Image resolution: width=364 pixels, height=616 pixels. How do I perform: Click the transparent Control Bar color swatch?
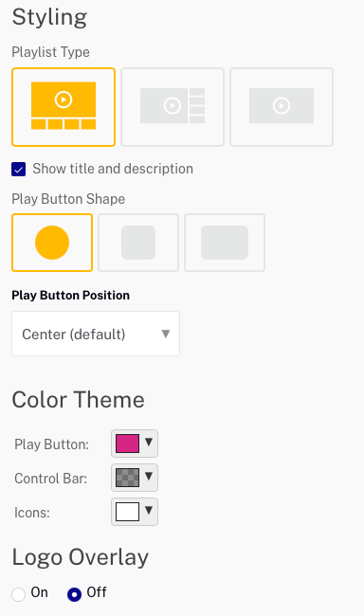127,478
